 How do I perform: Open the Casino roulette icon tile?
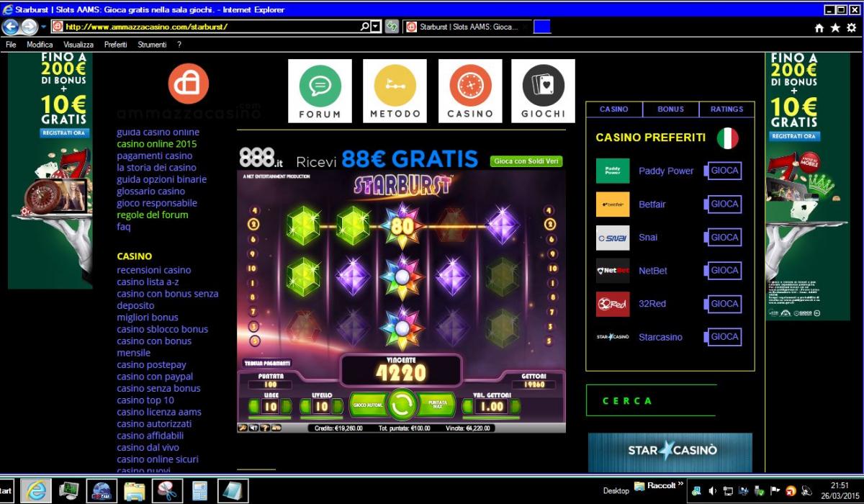(x=470, y=91)
